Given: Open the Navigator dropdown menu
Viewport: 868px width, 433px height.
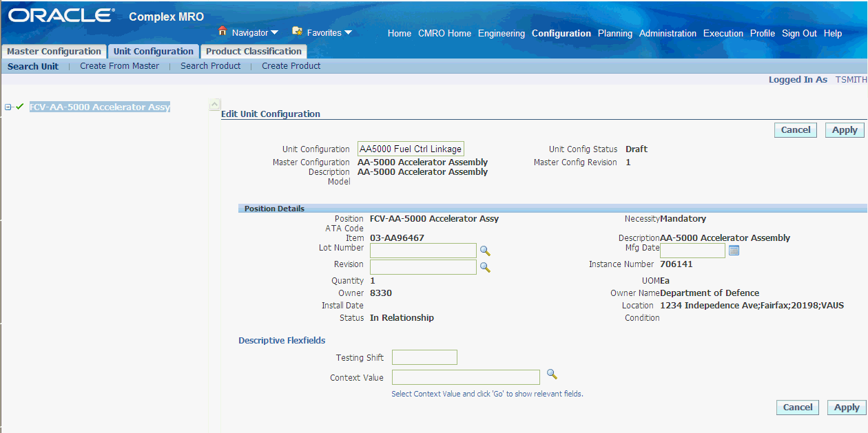Looking at the screenshot, I should [x=254, y=32].
